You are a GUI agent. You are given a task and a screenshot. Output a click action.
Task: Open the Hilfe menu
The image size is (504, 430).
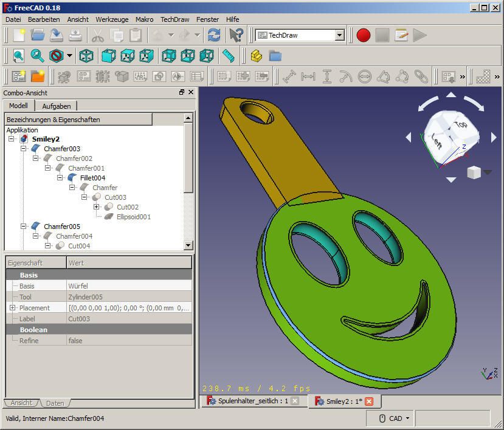coord(232,19)
